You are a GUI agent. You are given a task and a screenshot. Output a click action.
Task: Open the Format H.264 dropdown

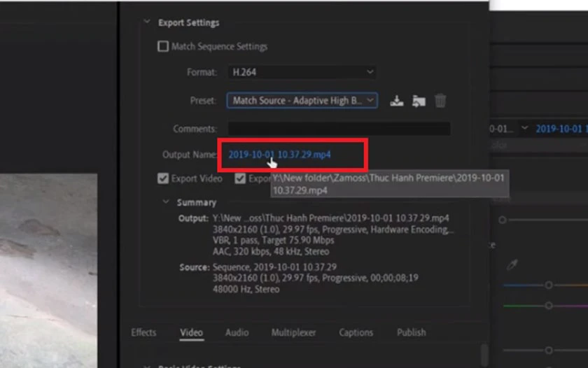[302, 72]
